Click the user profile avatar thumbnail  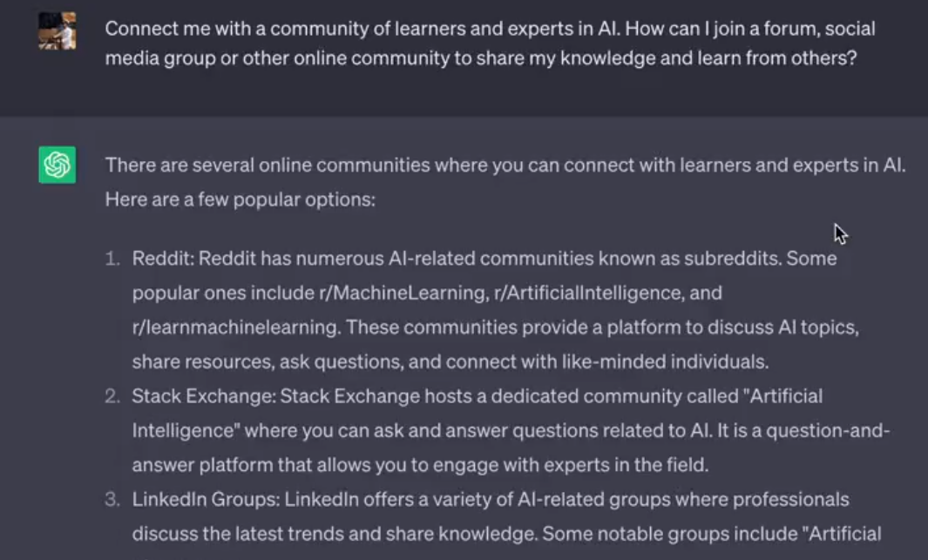pyautogui.click(x=57, y=31)
